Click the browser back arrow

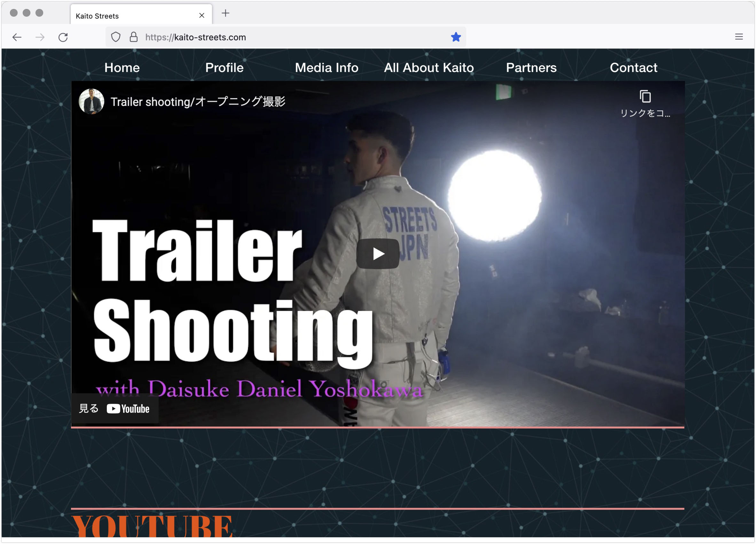17,37
